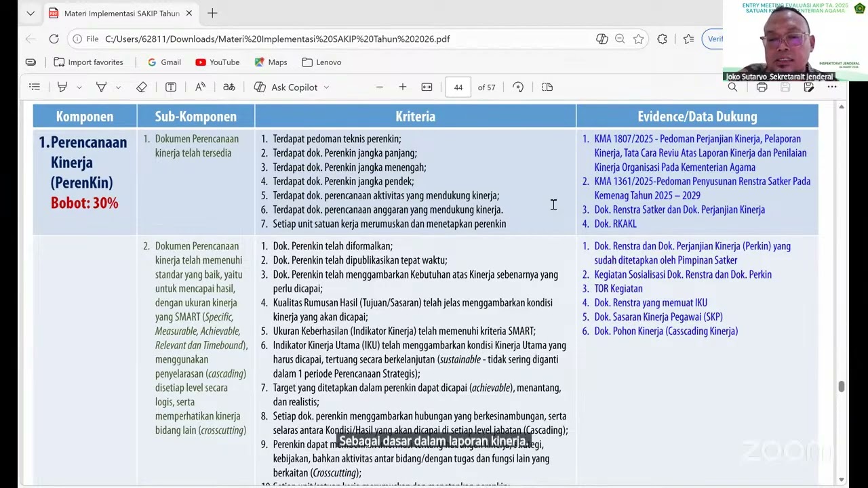The width and height of the screenshot is (868, 488).
Task: Click the vertical scrollbar thumb
Action: tap(842, 386)
